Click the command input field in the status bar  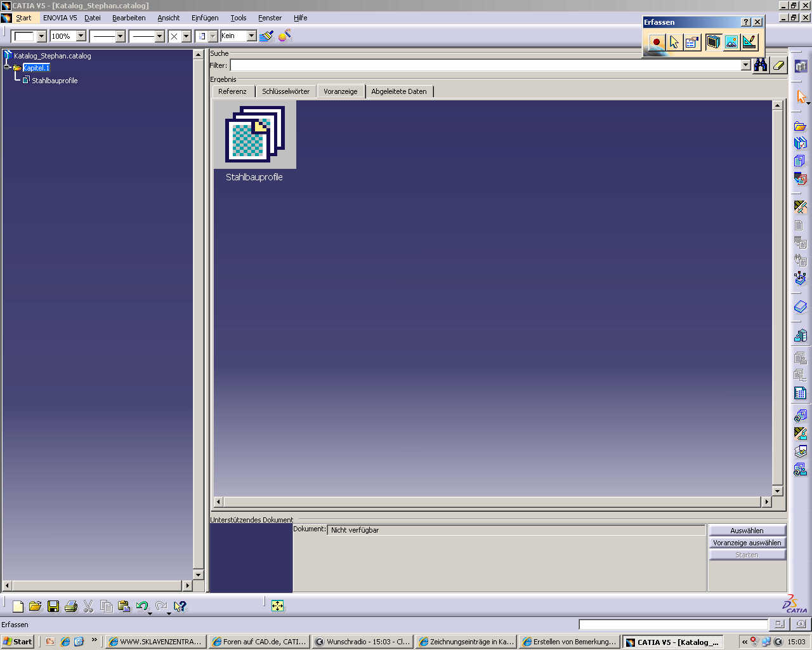pyautogui.click(x=673, y=625)
